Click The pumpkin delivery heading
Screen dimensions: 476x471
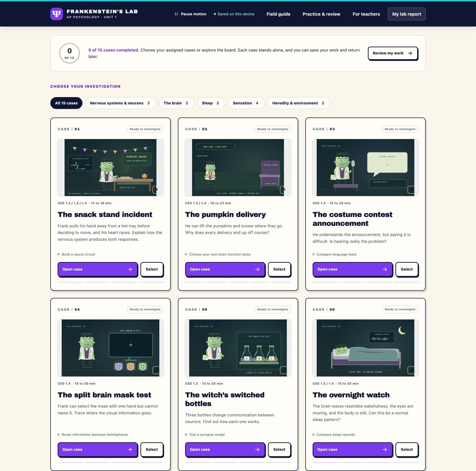tap(225, 214)
